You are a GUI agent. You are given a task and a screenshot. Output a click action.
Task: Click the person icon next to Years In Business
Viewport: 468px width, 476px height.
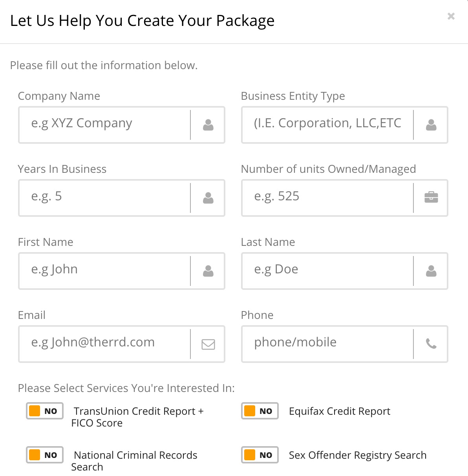(x=208, y=198)
